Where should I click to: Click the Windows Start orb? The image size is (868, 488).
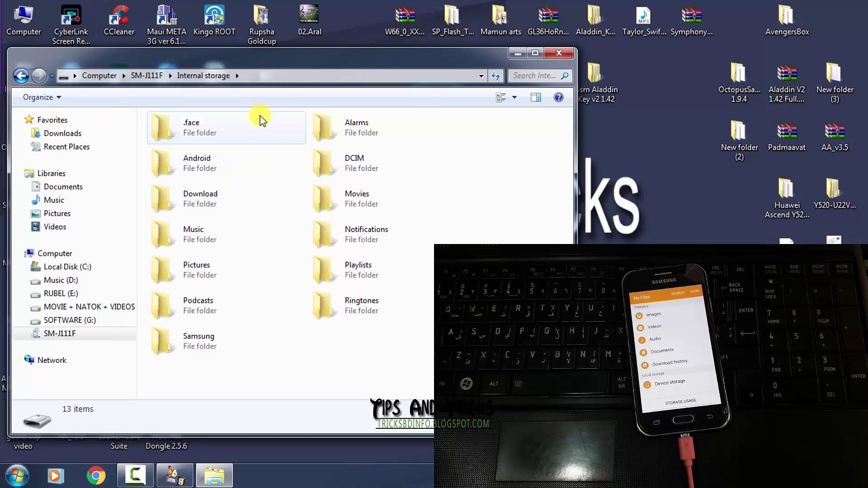coord(17,475)
